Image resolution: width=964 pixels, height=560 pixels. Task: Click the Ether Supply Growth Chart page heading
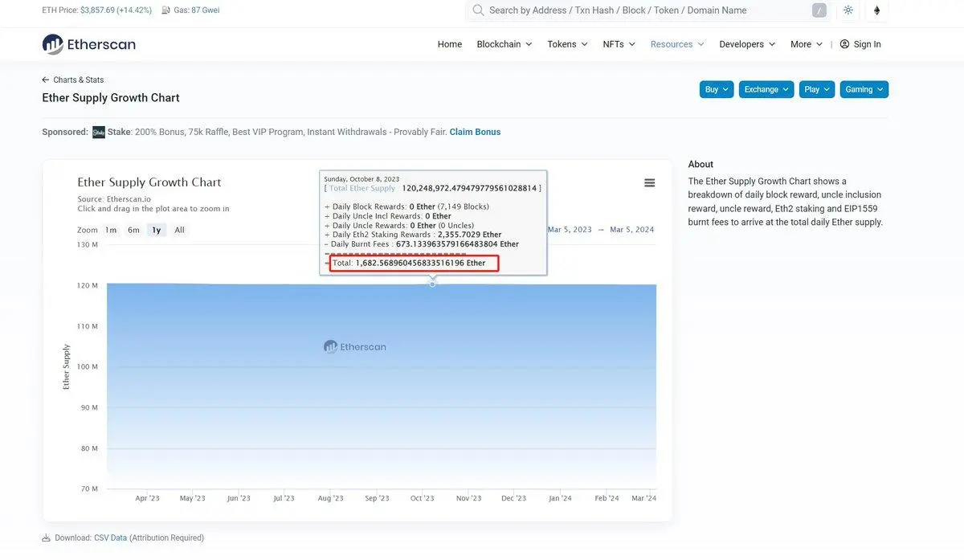[x=111, y=98]
